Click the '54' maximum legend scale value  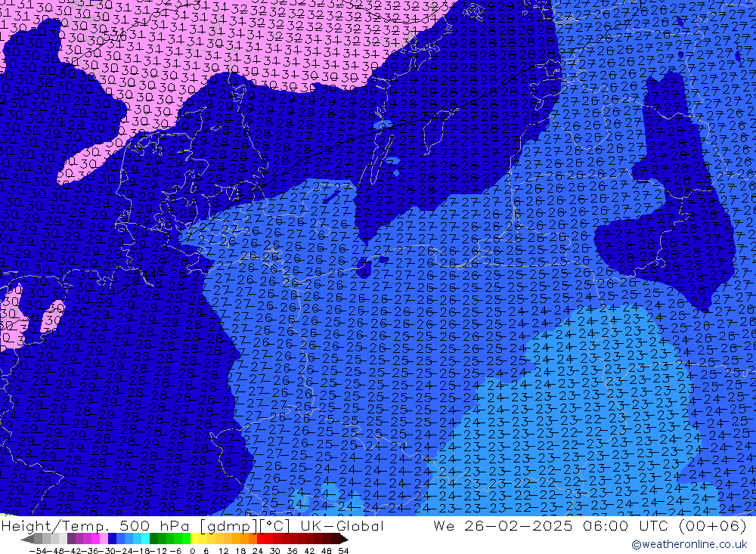[343, 551]
